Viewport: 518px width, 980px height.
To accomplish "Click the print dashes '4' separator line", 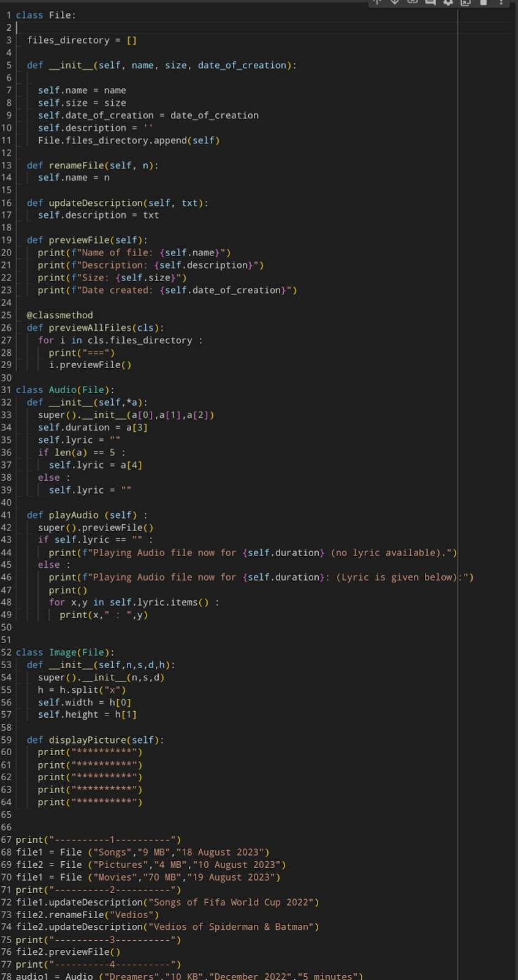I will coord(99,965).
